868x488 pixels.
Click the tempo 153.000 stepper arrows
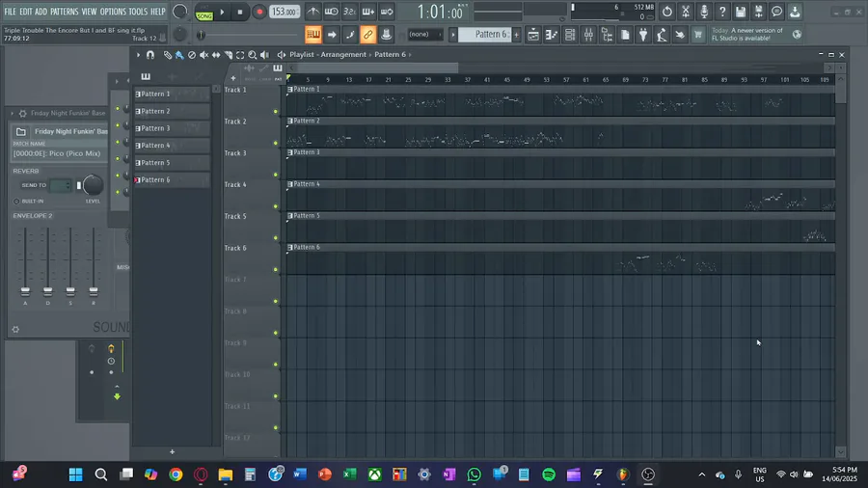(x=300, y=12)
